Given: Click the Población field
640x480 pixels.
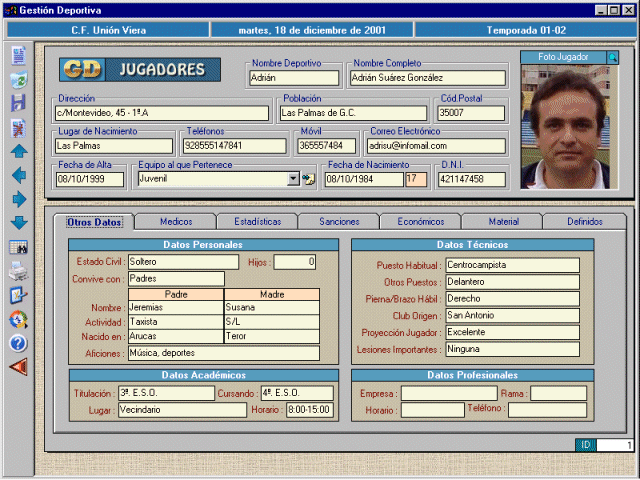Looking at the screenshot, I should 353,113.
